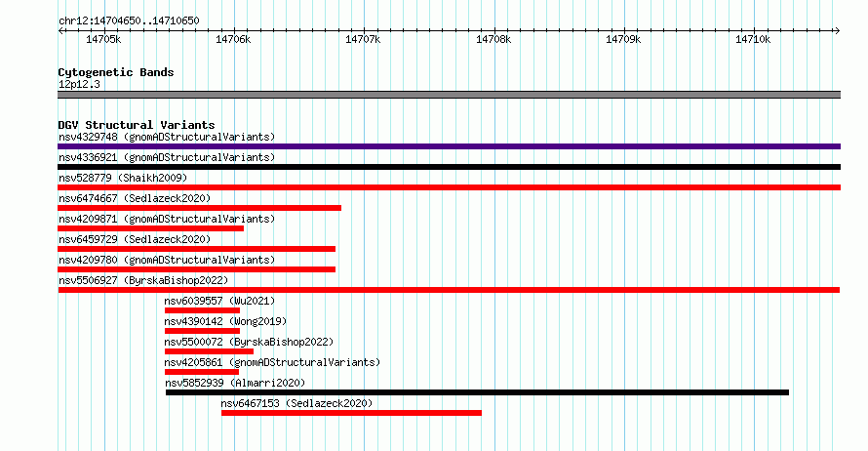Open the nsv4209871 (gnomADStructuralVariants) label
The image size is (868, 451).
coord(167,219)
